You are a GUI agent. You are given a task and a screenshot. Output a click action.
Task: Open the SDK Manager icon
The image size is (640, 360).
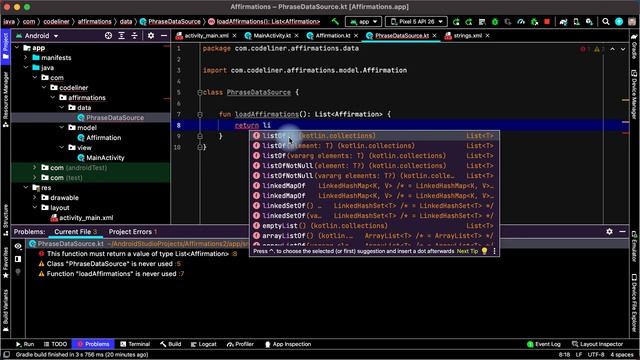coord(589,22)
